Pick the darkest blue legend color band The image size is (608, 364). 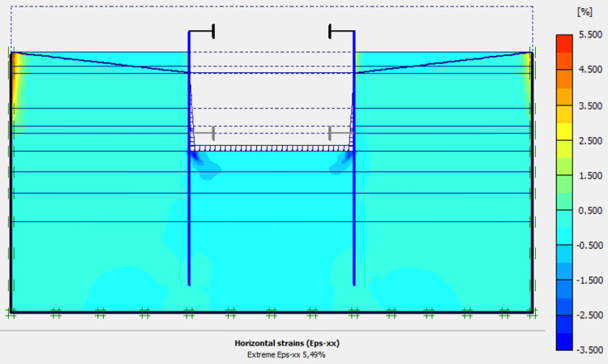point(564,341)
